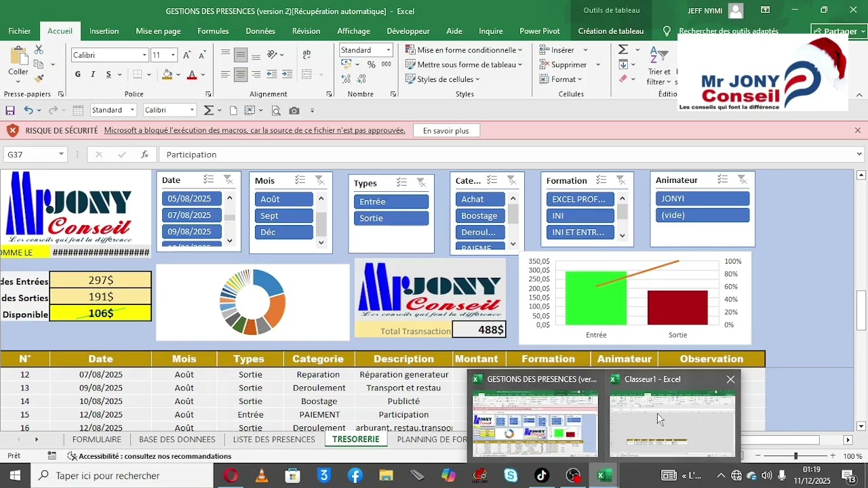Increase indent in the Alignement group
Screen dimensions: 868x488
(x=287, y=75)
